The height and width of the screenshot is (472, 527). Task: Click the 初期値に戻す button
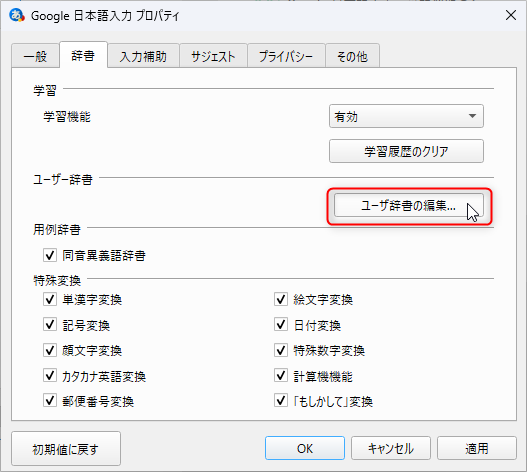66,449
